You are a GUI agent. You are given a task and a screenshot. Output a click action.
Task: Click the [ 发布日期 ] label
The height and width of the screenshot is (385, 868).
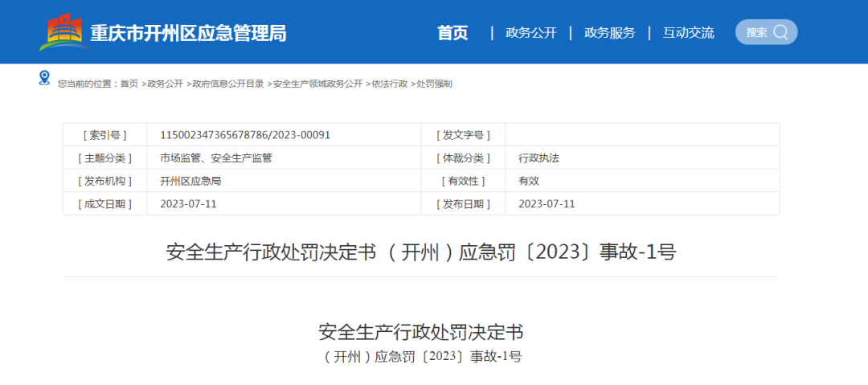tap(464, 204)
